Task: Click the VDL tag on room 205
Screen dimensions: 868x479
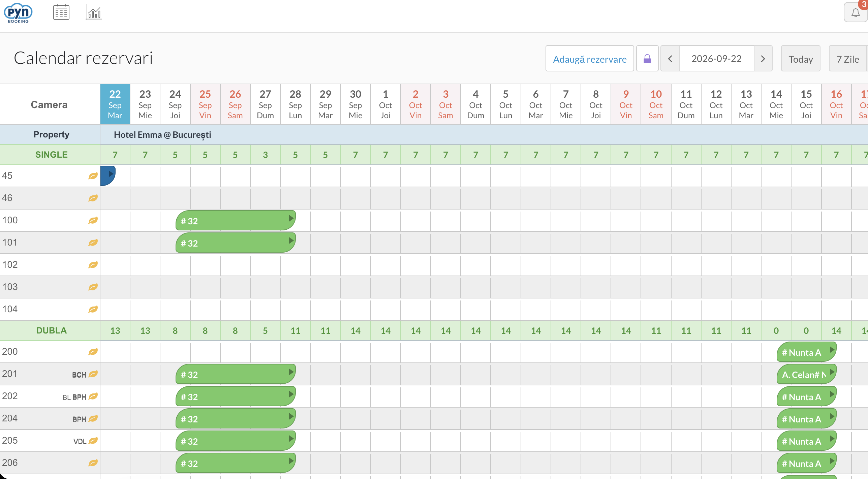Action: [x=80, y=441]
